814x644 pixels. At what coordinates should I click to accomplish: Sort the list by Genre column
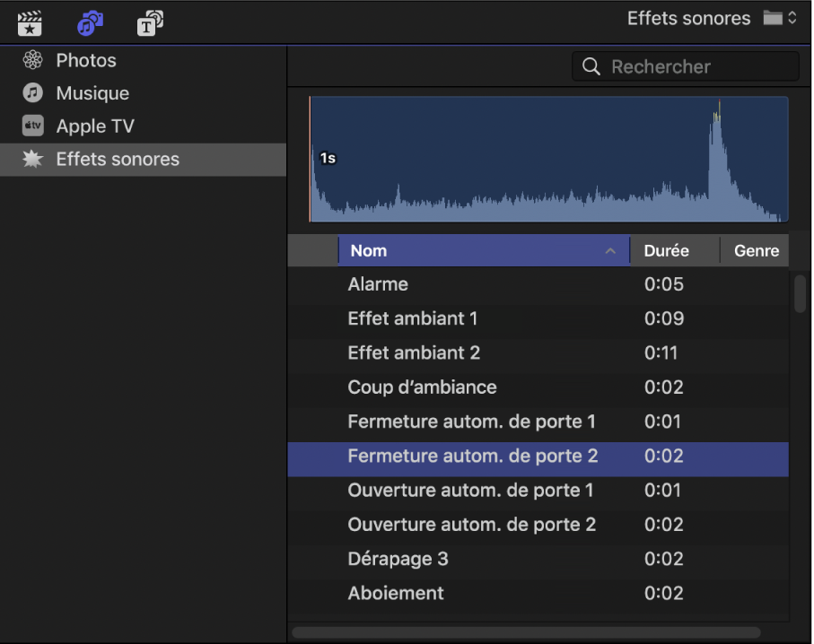(x=756, y=251)
